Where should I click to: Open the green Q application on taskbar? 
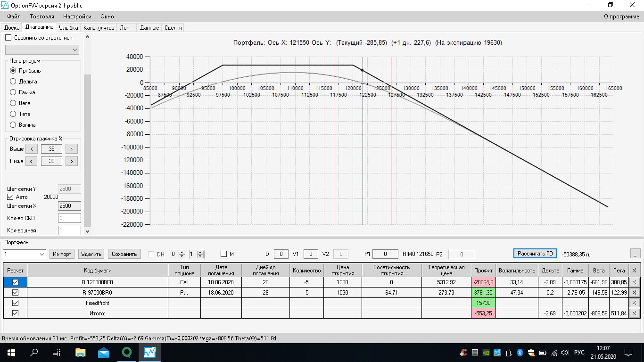pyautogui.click(x=127, y=352)
